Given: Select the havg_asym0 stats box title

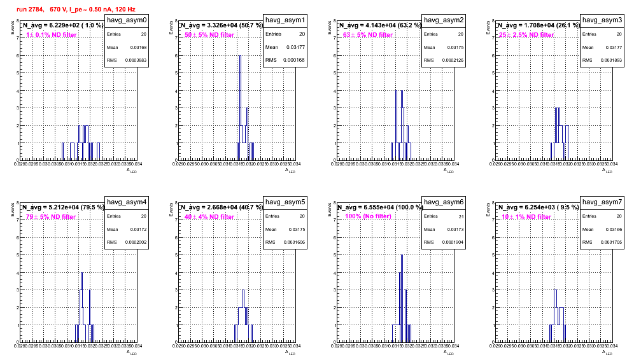Looking at the screenshot, I should [127, 20].
